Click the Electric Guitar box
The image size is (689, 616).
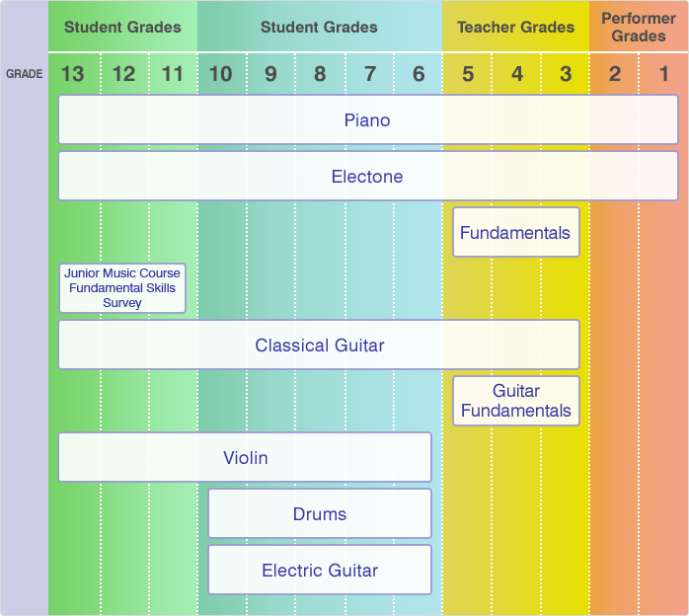[320, 570]
